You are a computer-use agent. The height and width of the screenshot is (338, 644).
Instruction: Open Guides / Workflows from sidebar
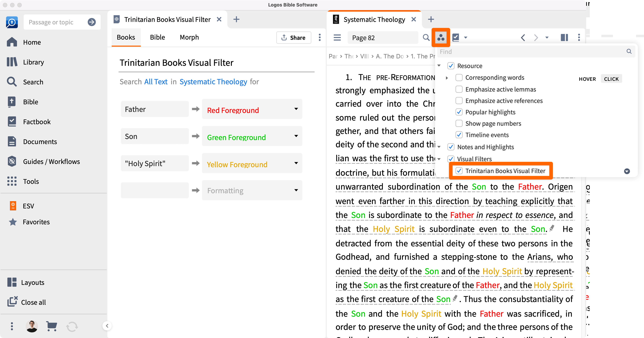tap(44, 162)
